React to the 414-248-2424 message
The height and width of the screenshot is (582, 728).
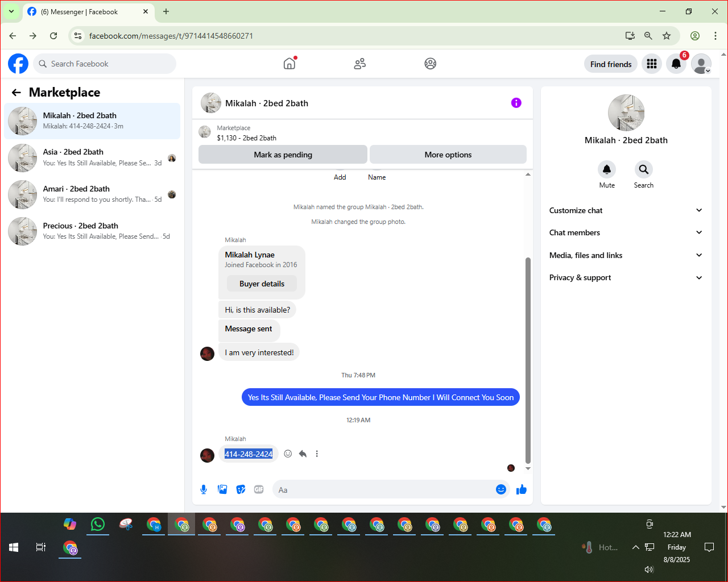point(288,454)
